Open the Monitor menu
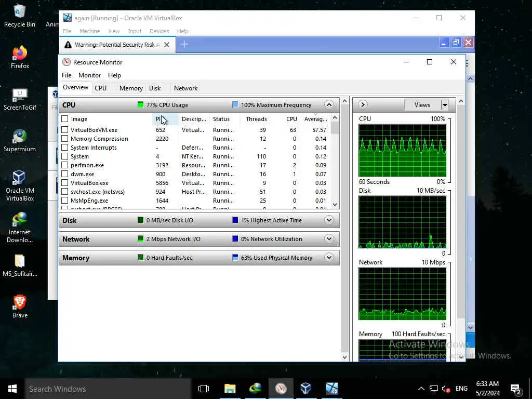 coord(89,75)
